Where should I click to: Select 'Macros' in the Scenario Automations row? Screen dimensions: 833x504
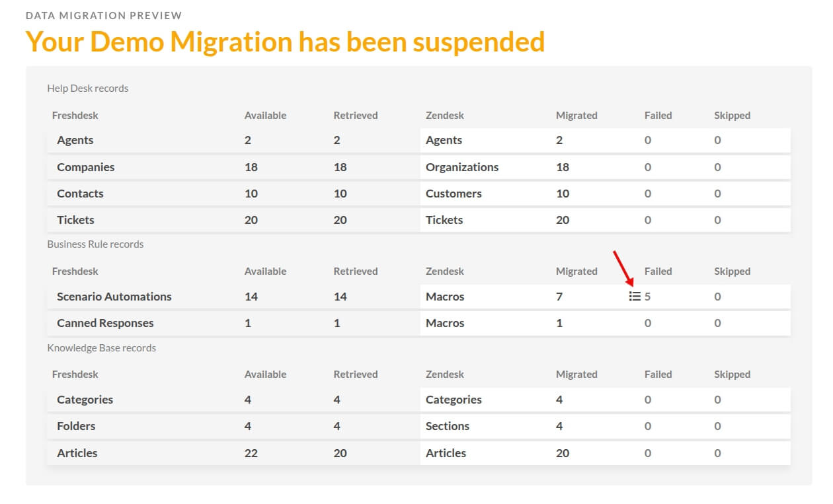(x=445, y=297)
